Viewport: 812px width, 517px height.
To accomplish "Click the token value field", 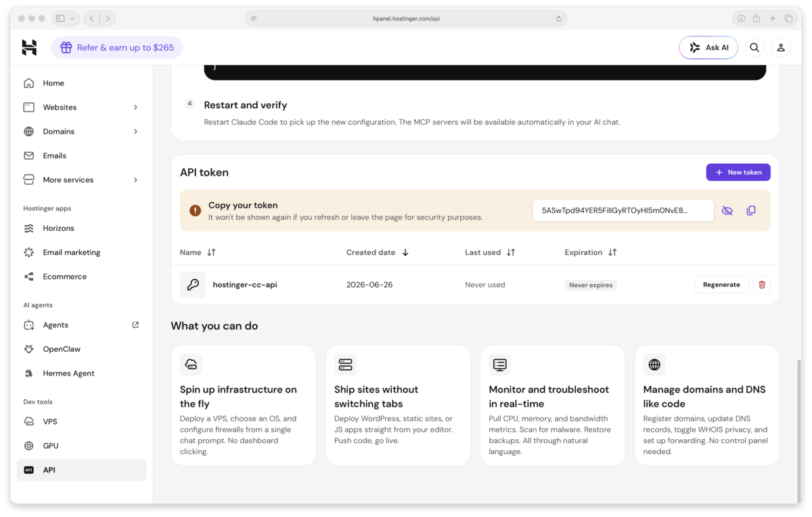I will 623,210.
